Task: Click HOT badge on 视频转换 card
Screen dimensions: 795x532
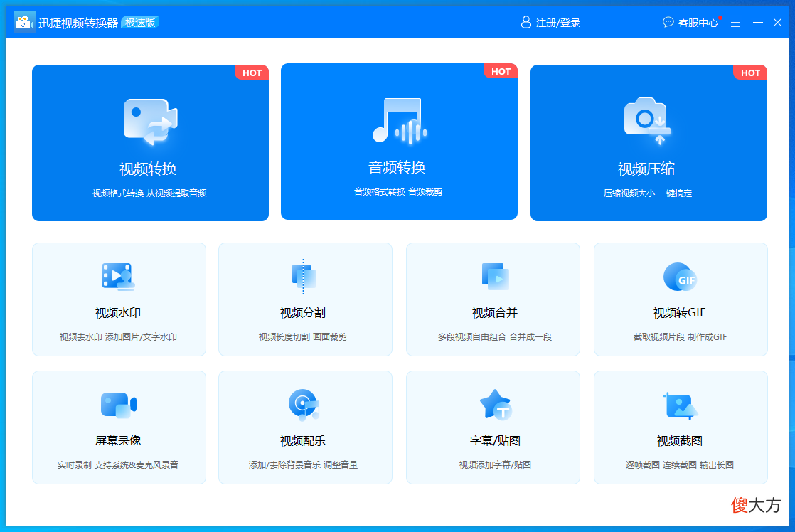Action: (252, 73)
